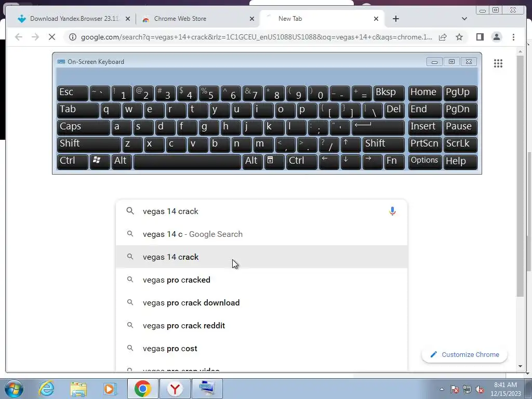Open Windows Start menu orb
The image size is (532, 399).
tap(14, 389)
